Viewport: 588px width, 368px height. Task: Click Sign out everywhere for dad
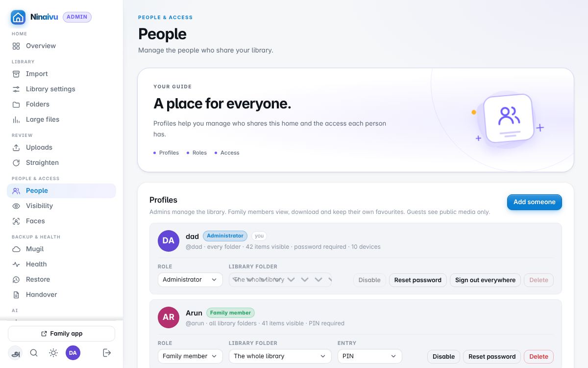[485, 280]
